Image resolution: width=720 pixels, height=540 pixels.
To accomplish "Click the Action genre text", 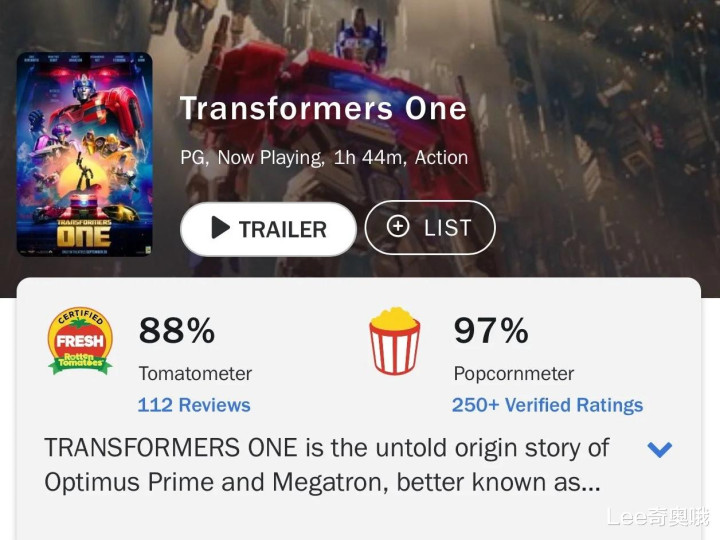I will coord(441,157).
